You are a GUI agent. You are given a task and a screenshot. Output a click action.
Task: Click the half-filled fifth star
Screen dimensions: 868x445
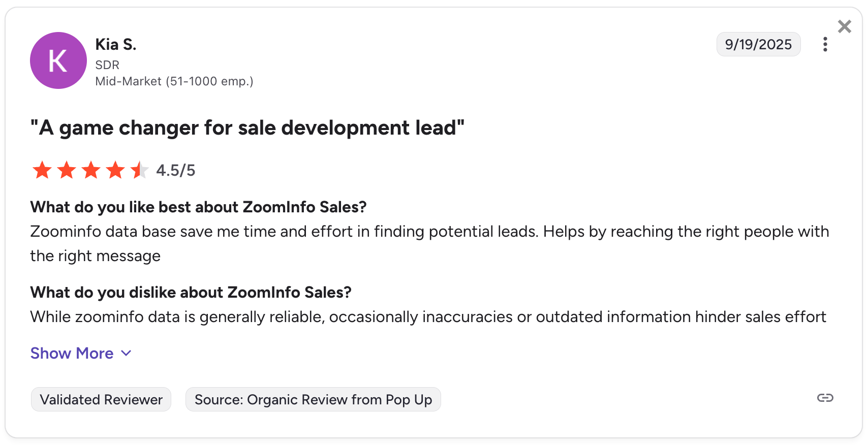[x=139, y=170]
